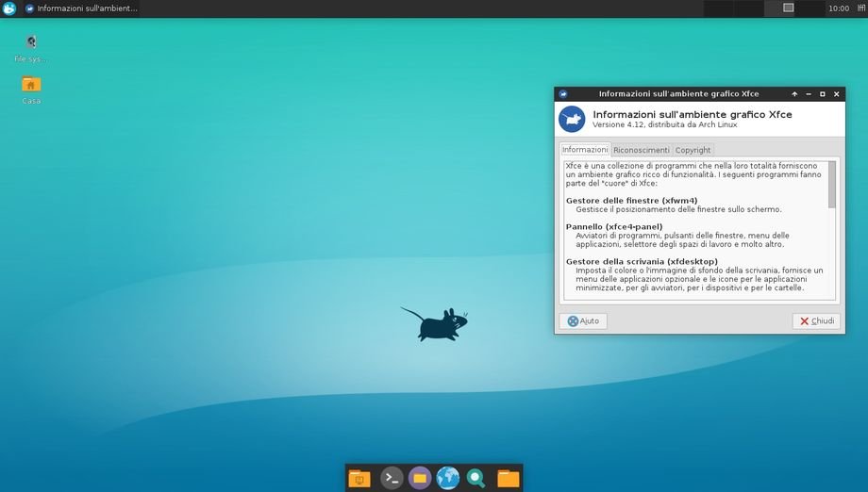Screen dimensions: 868x492
Task: Switch to the Riconoscimenti tab
Action: click(x=641, y=150)
